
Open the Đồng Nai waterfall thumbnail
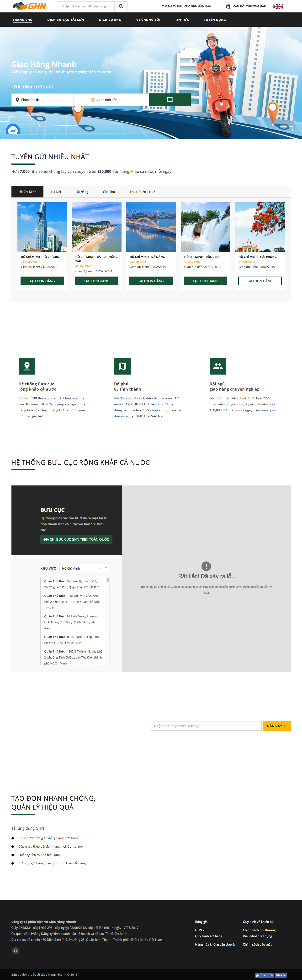206,227
